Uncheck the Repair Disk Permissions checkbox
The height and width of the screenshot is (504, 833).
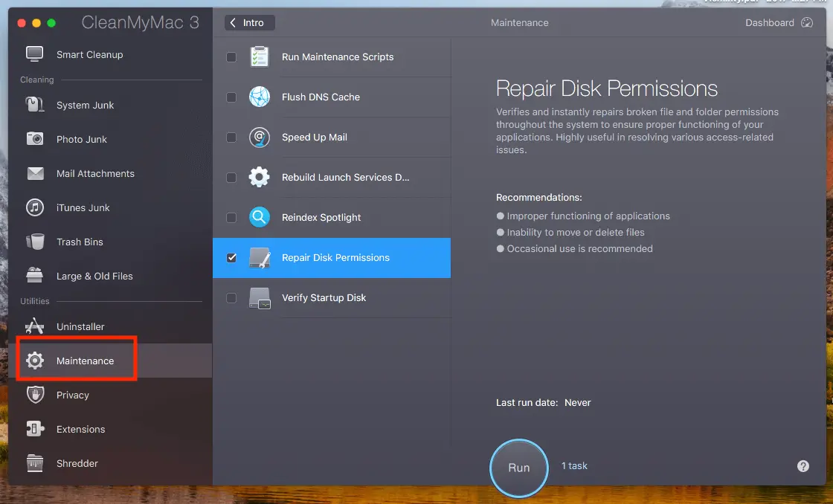click(x=231, y=258)
